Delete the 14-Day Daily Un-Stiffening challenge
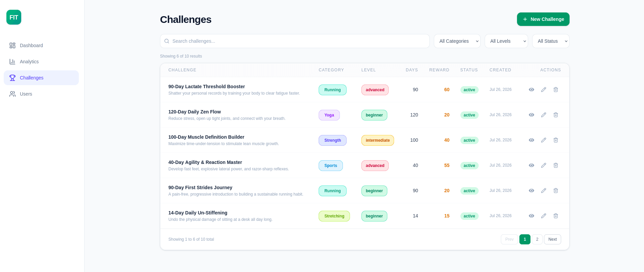 click(556, 216)
